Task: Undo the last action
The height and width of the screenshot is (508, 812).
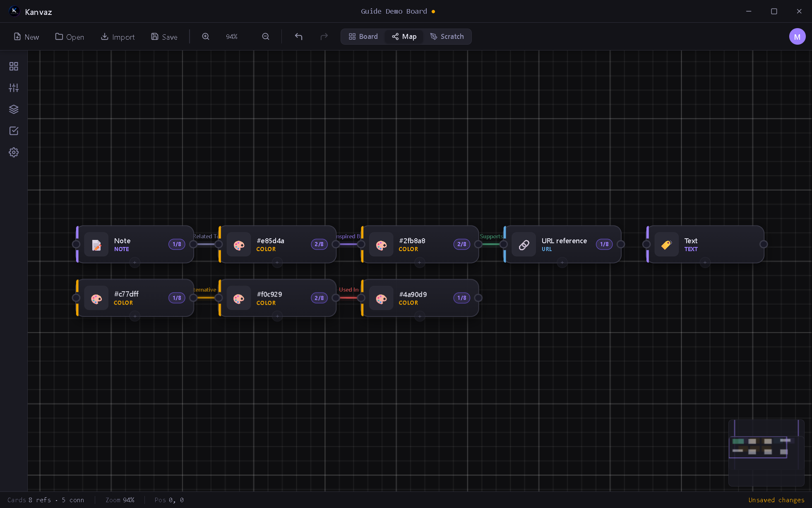Action: pyautogui.click(x=298, y=36)
